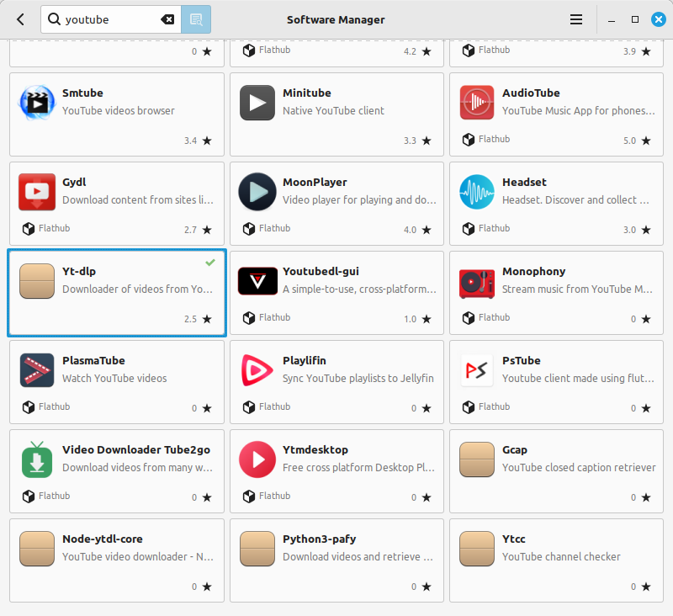Click 'YouTube closed caption retriever' text
This screenshot has width=673, height=616.
579,468
